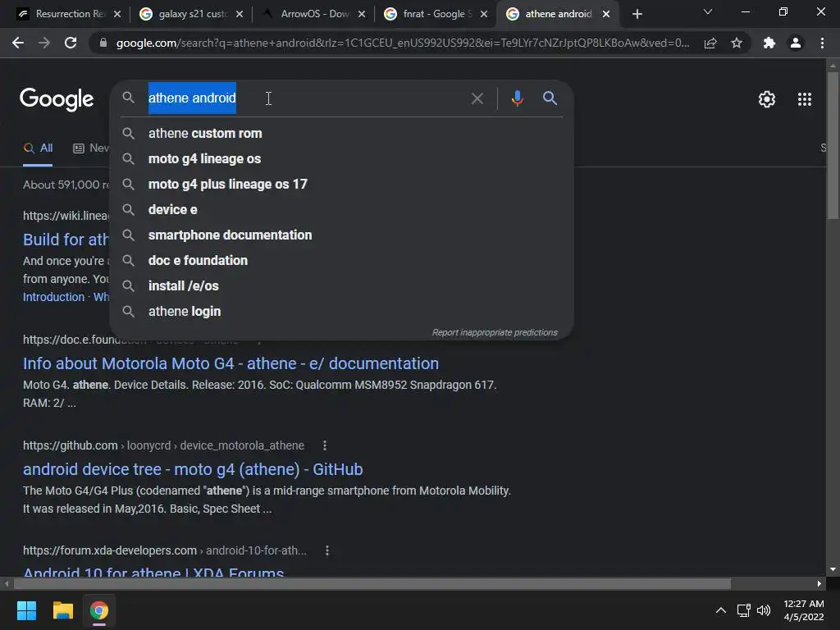The height and width of the screenshot is (630, 840).
Task: Clear the search box text
Action: (x=477, y=98)
